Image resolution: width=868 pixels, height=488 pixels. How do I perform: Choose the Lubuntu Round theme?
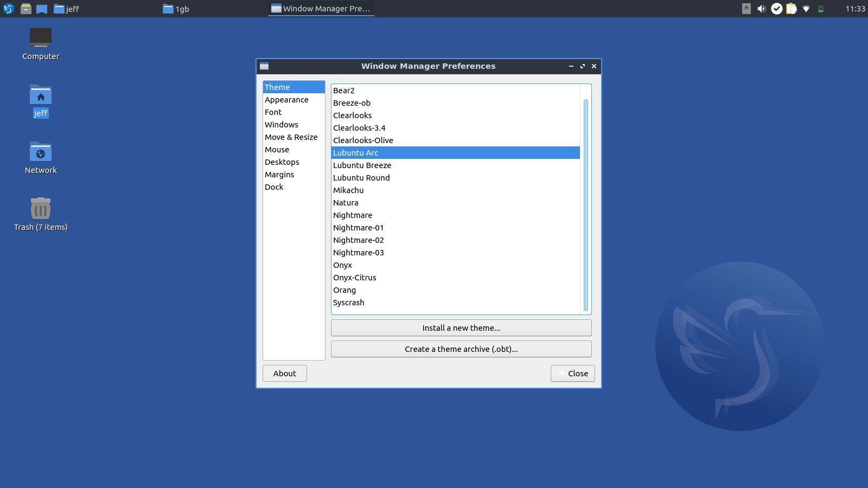(x=456, y=178)
